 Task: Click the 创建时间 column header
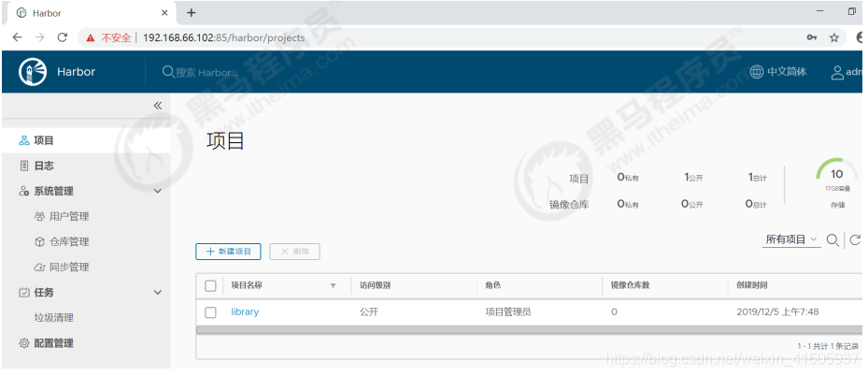[x=752, y=285]
